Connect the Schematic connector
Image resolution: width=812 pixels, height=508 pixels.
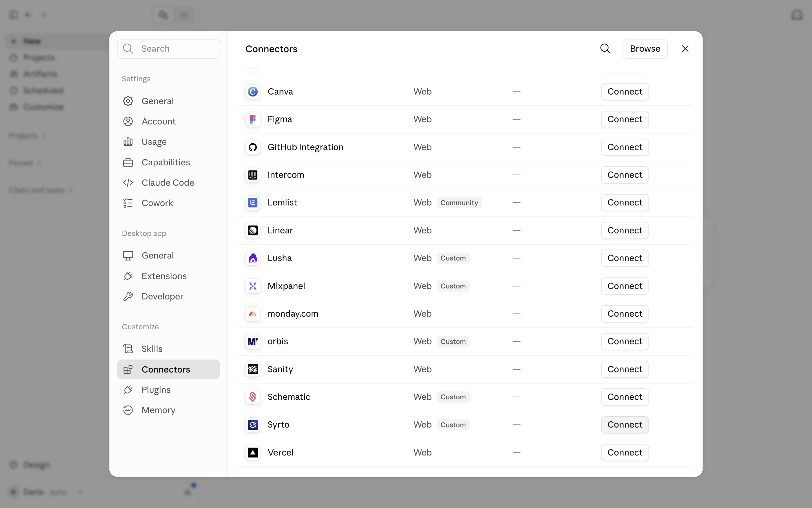click(x=625, y=397)
